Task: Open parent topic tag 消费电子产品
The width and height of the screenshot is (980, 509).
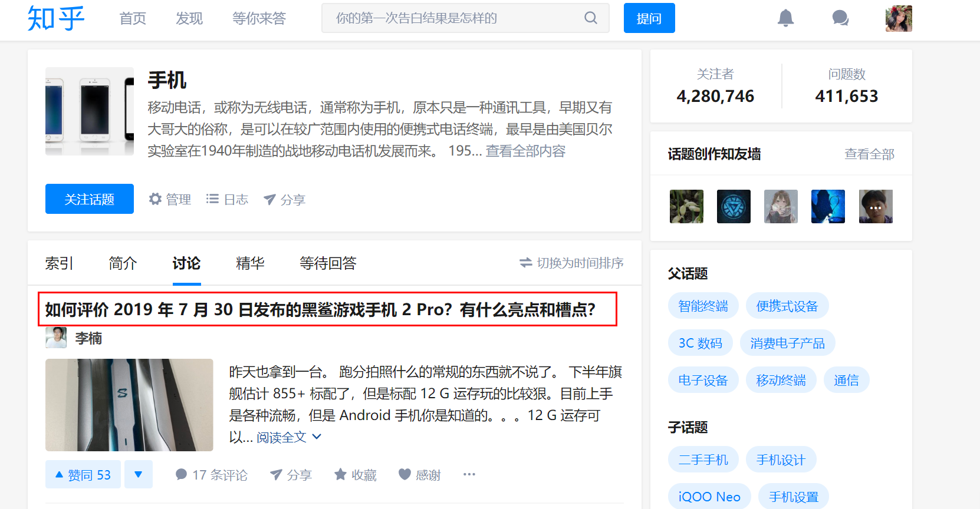Action: click(788, 343)
